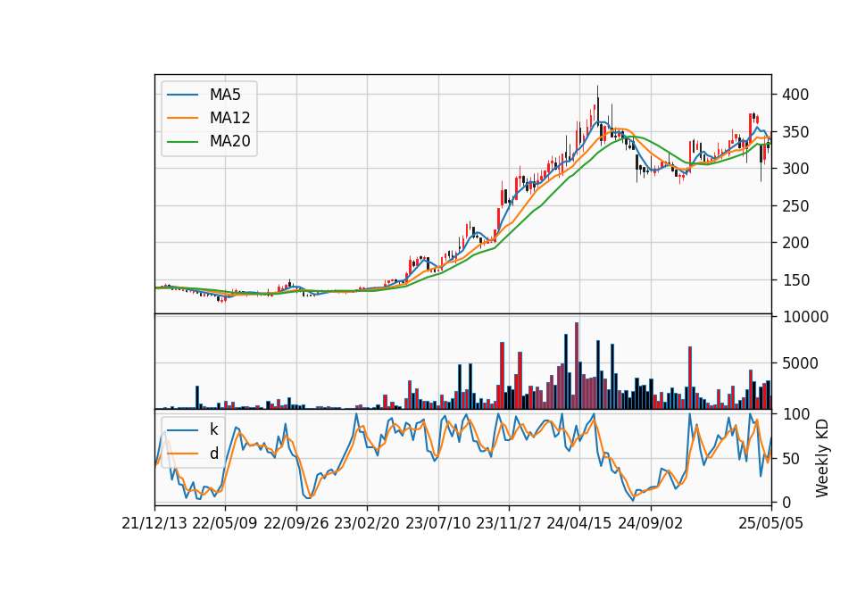The image size is (857, 616).
Task: Click the 200 price axis tick
Action: 795,243
